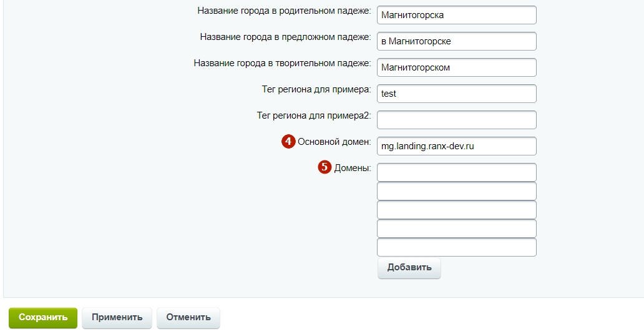This screenshot has height=334, width=644.
Task: Click Добавить to add a domain field
Action: tap(409, 268)
